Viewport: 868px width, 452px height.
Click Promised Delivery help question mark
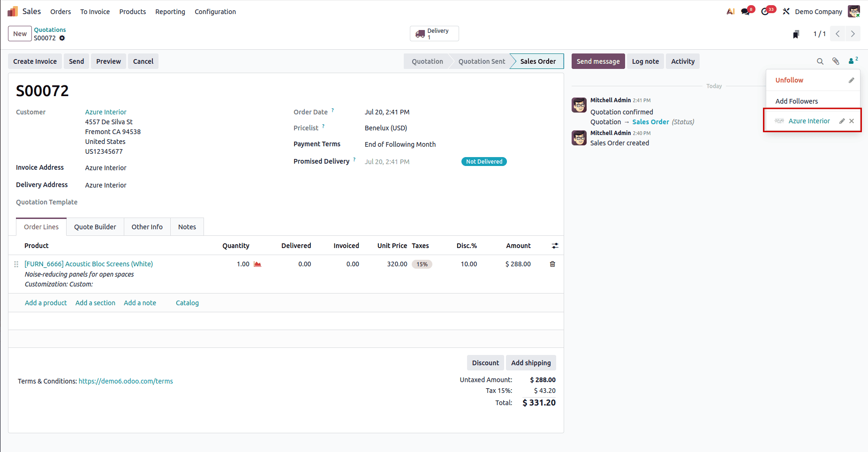(x=354, y=159)
